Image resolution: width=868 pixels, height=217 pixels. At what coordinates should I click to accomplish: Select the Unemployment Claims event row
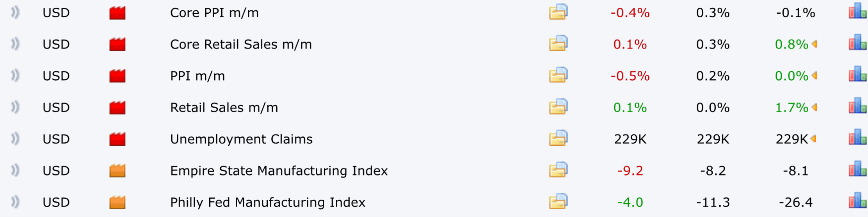click(x=434, y=139)
